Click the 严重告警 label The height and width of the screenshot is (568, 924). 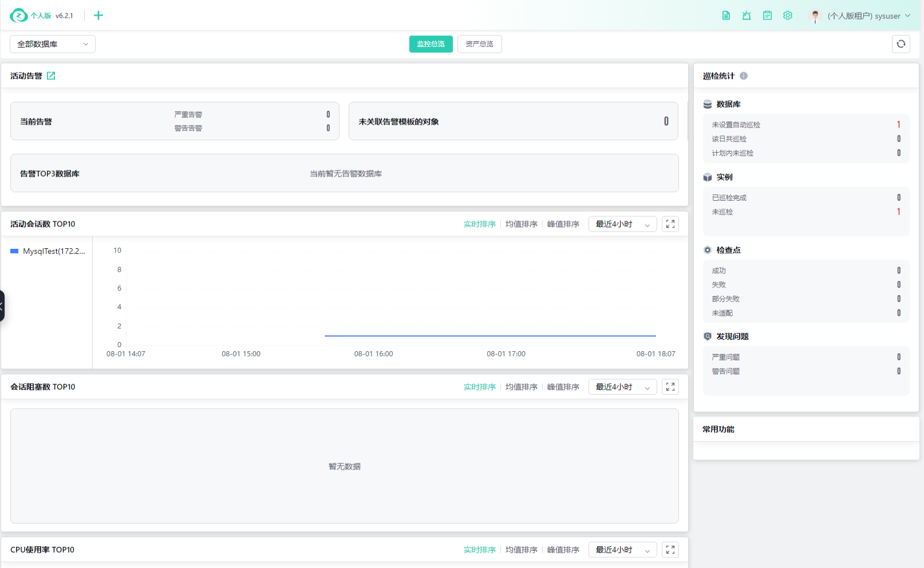[188, 114]
